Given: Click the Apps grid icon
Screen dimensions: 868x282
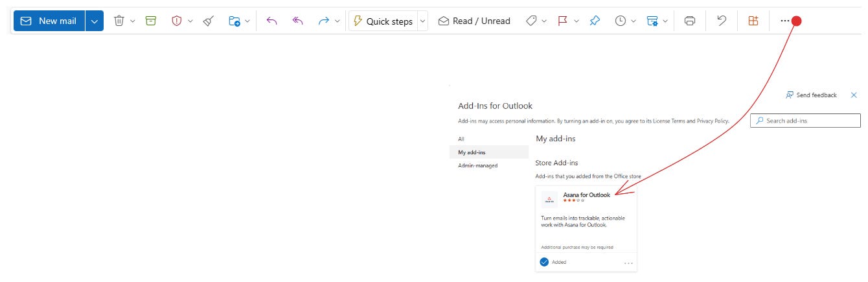Looking at the screenshot, I should [x=753, y=21].
